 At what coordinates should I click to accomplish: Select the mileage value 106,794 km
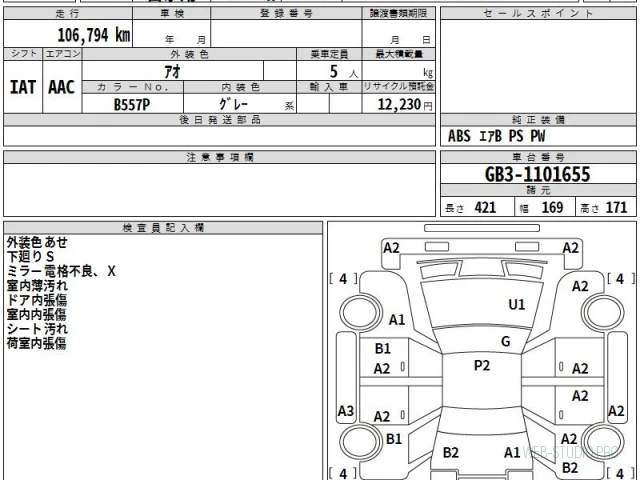(x=94, y=35)
